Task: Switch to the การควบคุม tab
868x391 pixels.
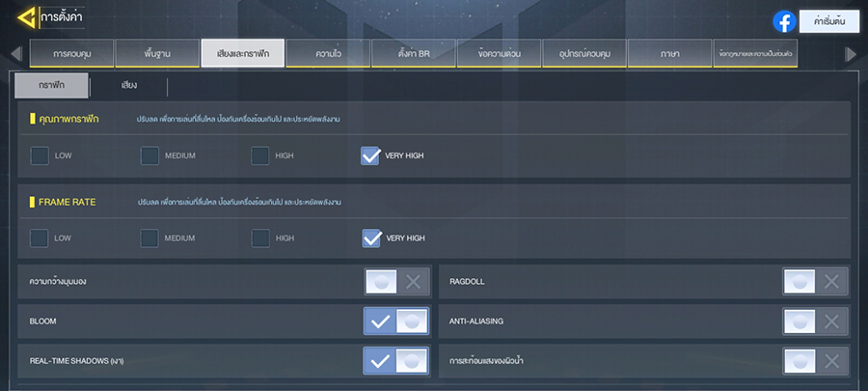Action: click(x=71, y=53)
